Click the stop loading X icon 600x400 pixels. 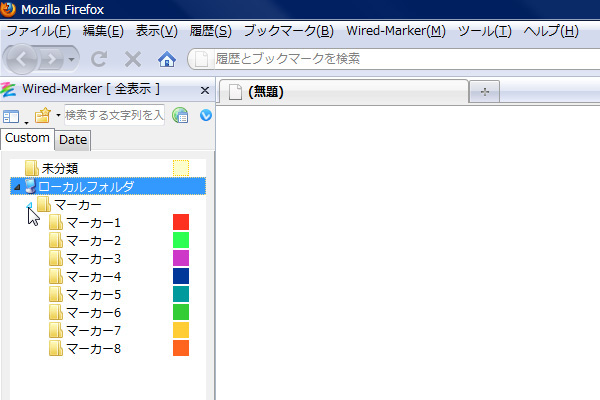click(x=133, y=59)
